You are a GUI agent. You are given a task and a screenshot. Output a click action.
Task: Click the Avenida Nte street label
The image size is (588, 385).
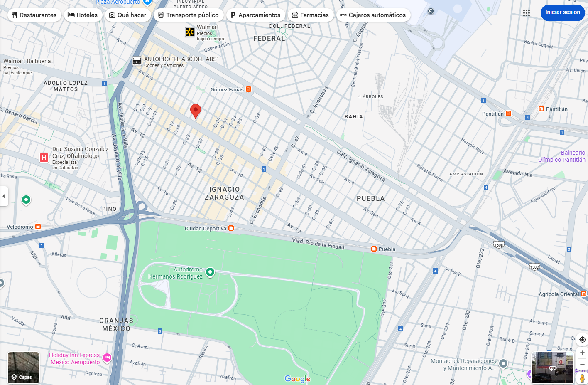(518, 173)
